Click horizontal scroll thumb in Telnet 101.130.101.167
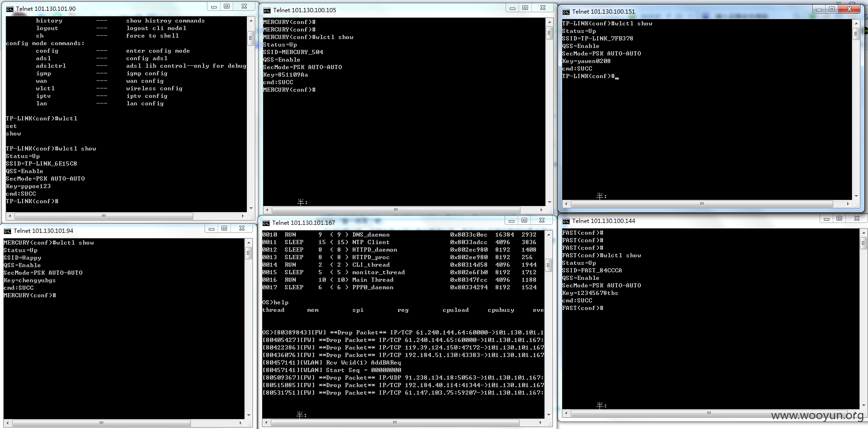 pos(395,422)
